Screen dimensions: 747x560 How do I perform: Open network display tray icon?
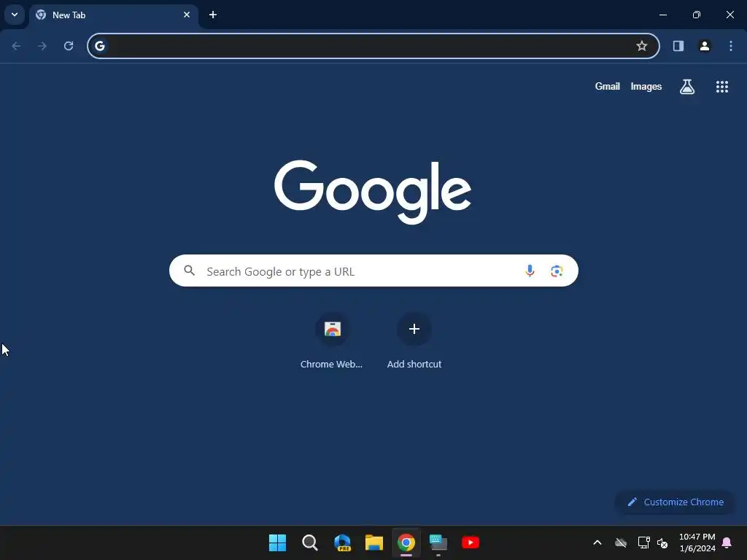coord(643,542)
